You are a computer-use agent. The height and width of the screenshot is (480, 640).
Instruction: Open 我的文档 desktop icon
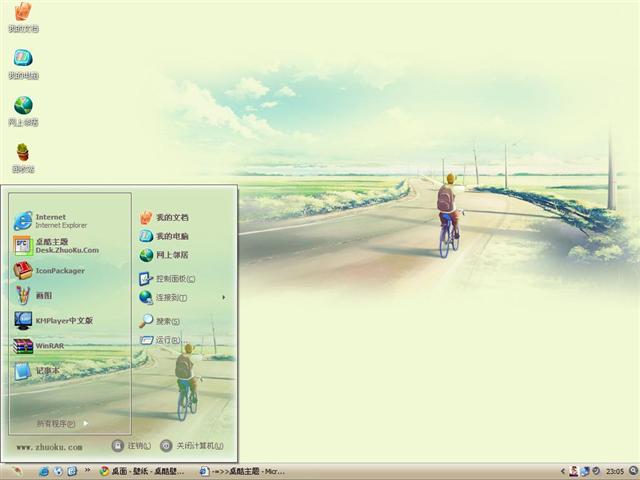[23, 16]
